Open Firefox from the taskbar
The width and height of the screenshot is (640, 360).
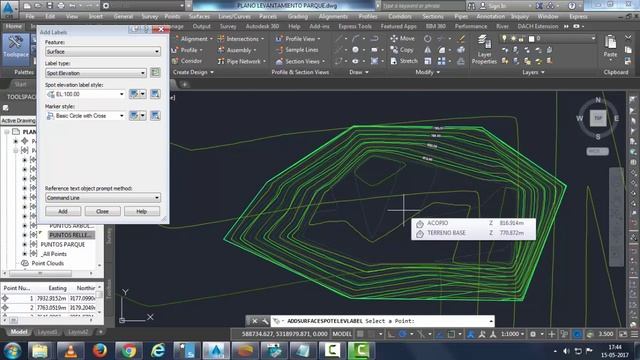click(100, 351)
